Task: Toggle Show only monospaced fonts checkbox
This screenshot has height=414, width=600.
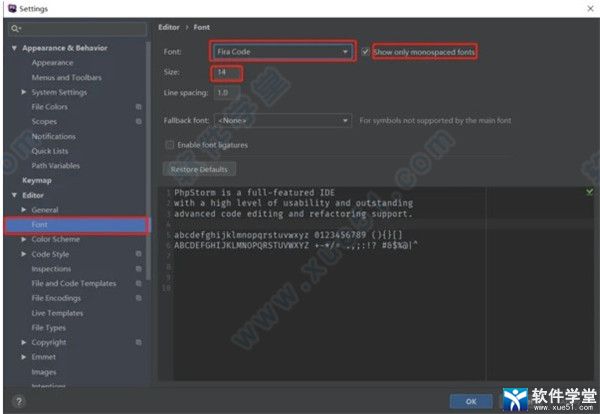Action: pyautogui.click(x=365, y=51)
